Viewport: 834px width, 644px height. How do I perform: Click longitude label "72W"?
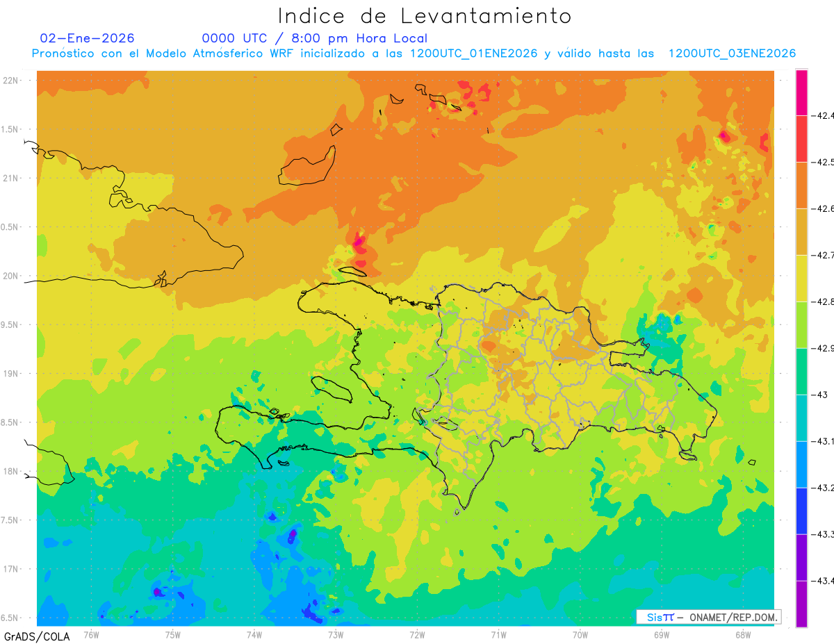tap(417, 634)
